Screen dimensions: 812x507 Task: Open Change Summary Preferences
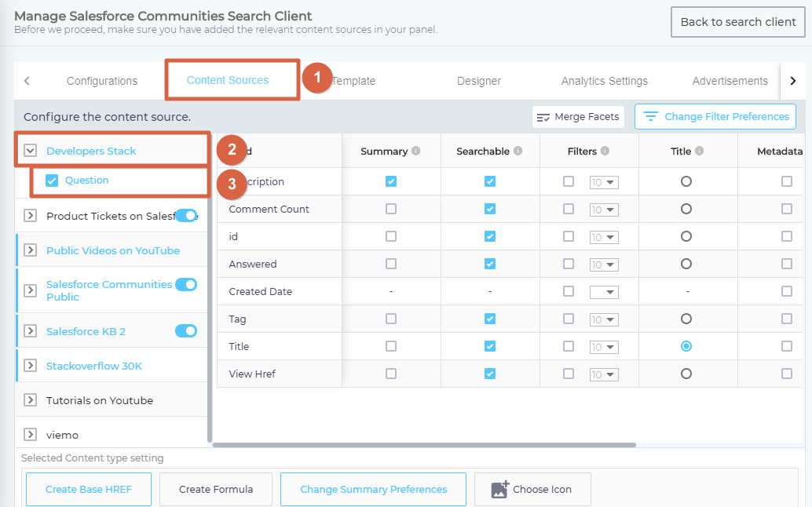[373, 489]
